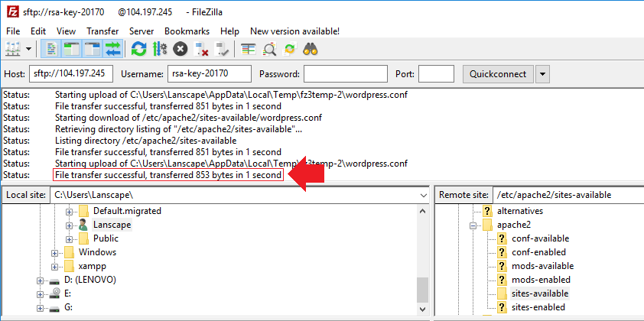Toggle synchronized browsing
The width and height of the screenshot is (644, 321).
[x=290, y=50]
